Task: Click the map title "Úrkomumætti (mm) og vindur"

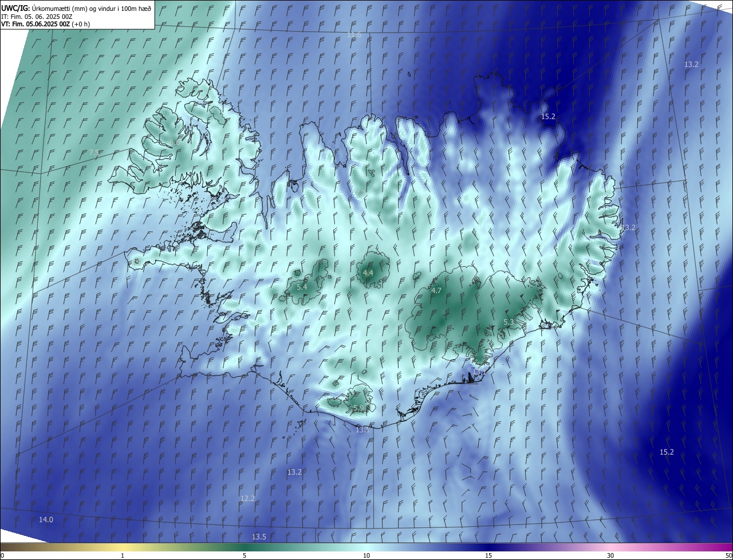Action: tap(74, 8)
